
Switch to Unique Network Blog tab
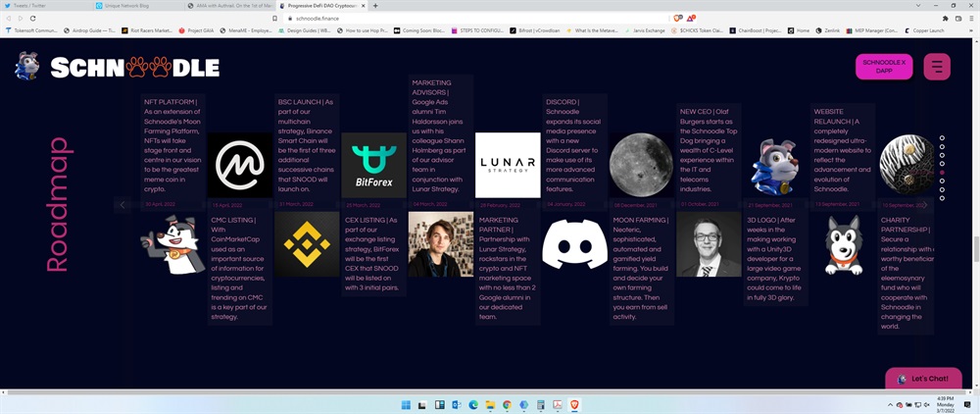pyautogui.click(x=137, y=5)
